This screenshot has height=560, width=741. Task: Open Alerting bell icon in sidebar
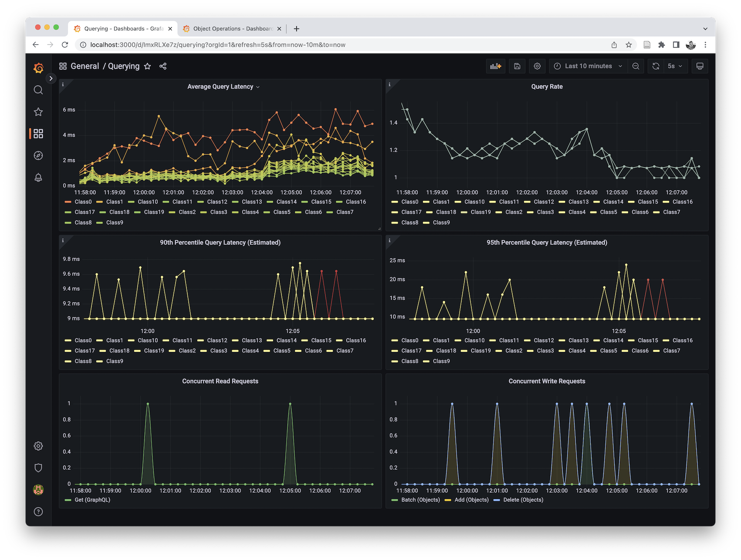click(38, 178)
